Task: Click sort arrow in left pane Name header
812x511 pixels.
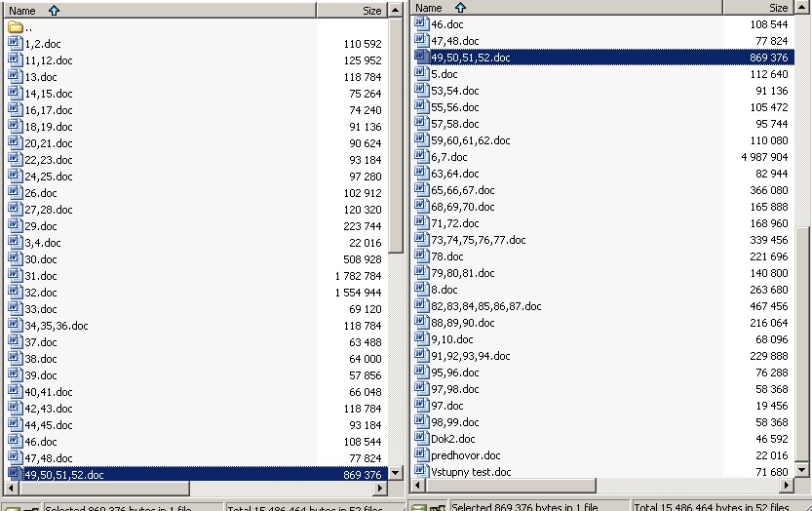Action: coord(54,11)
